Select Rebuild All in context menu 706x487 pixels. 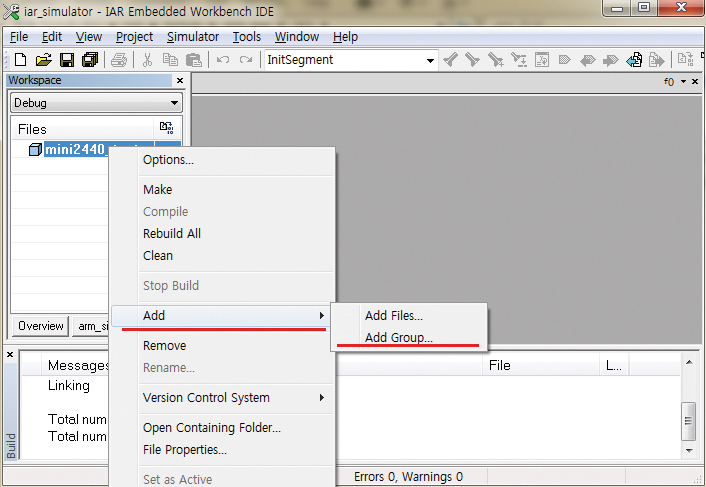(x=223, y=234)
